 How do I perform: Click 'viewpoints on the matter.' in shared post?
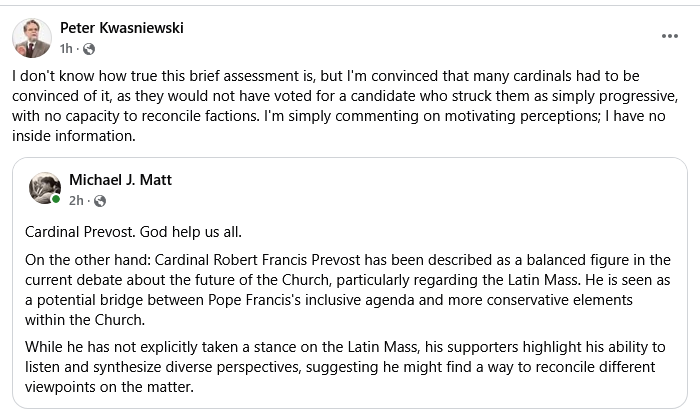tap(109, 387)
